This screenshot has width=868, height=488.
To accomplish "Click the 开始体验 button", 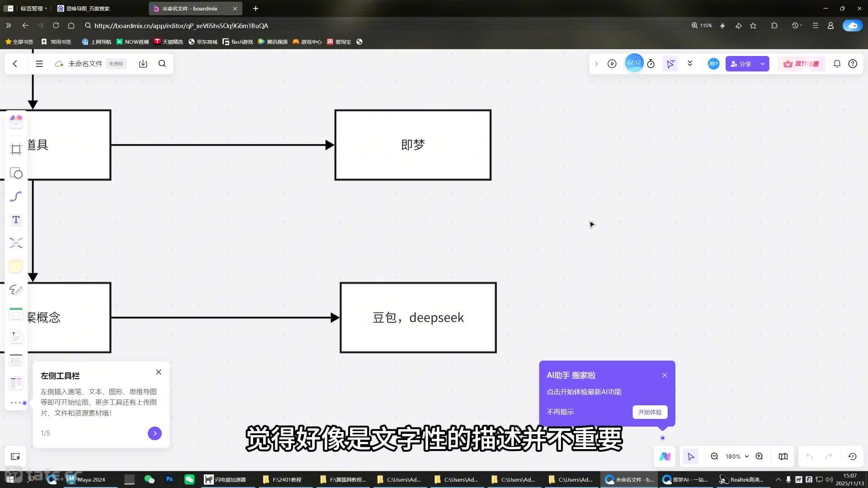I will pos(650,412).
